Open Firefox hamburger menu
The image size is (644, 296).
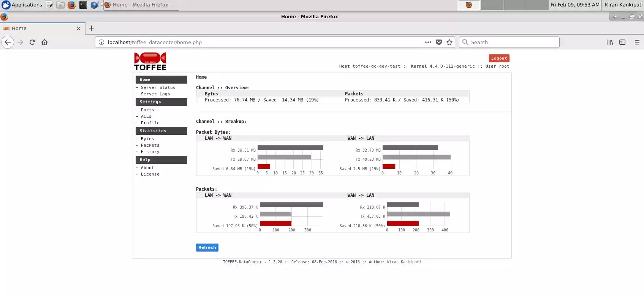tap(637, 42)
